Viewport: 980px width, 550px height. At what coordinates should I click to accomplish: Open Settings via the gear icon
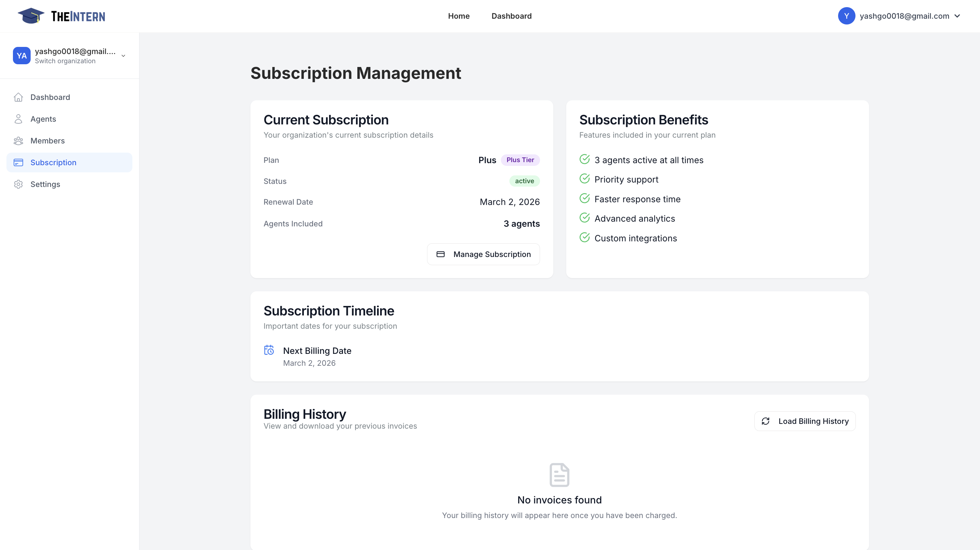[19, 184]
